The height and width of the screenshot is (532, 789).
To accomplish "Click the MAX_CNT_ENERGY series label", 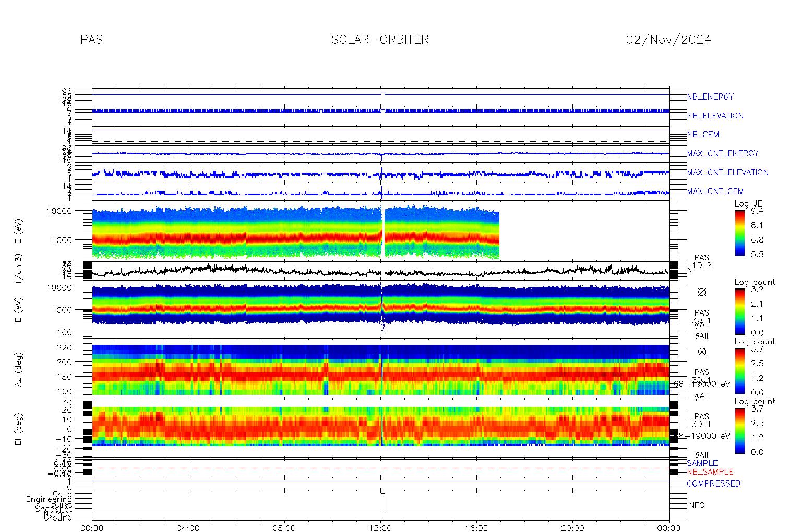I will pyautogui.click(x=723, y=153).
